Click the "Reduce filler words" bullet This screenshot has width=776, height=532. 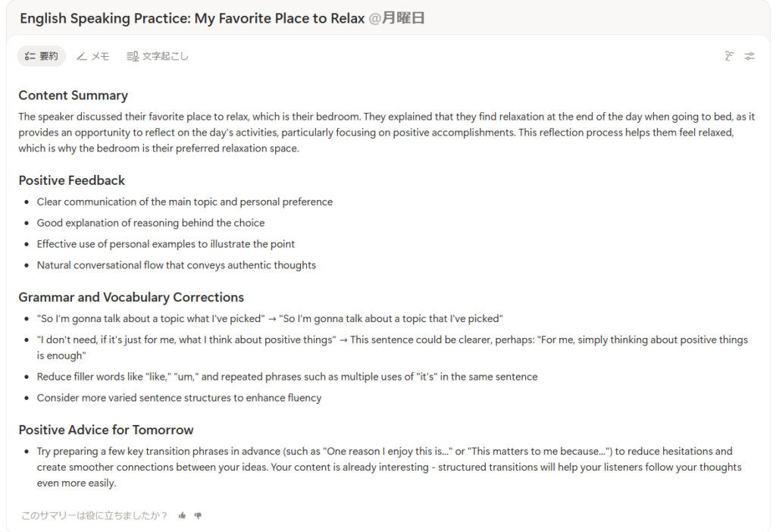287,377
